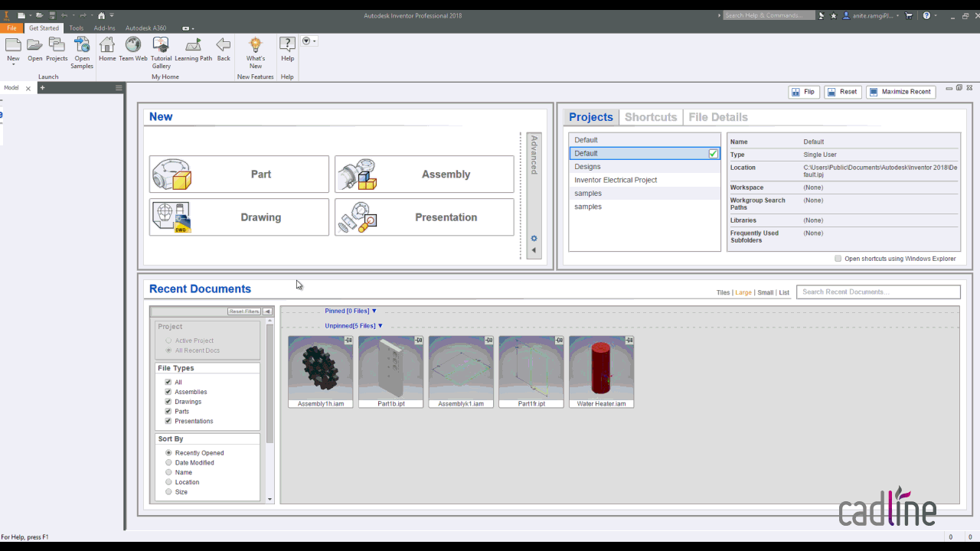
Task: Click the Open Samples icon
Action: click(82, 45)
